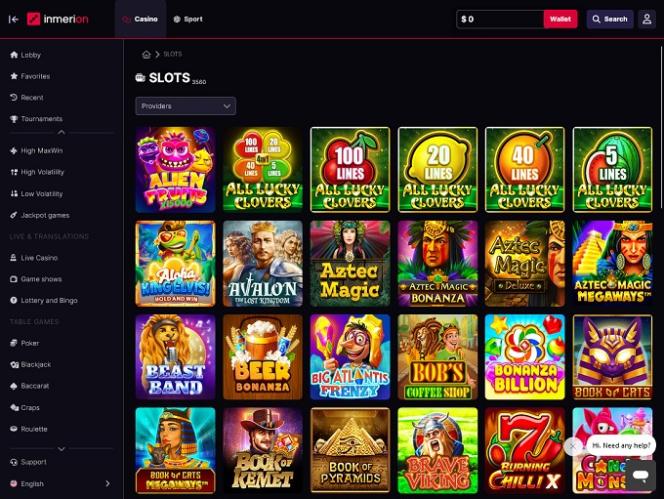The image size is (664, 499).
Task: Switch to the Casino tab
Action: [140, 19]
